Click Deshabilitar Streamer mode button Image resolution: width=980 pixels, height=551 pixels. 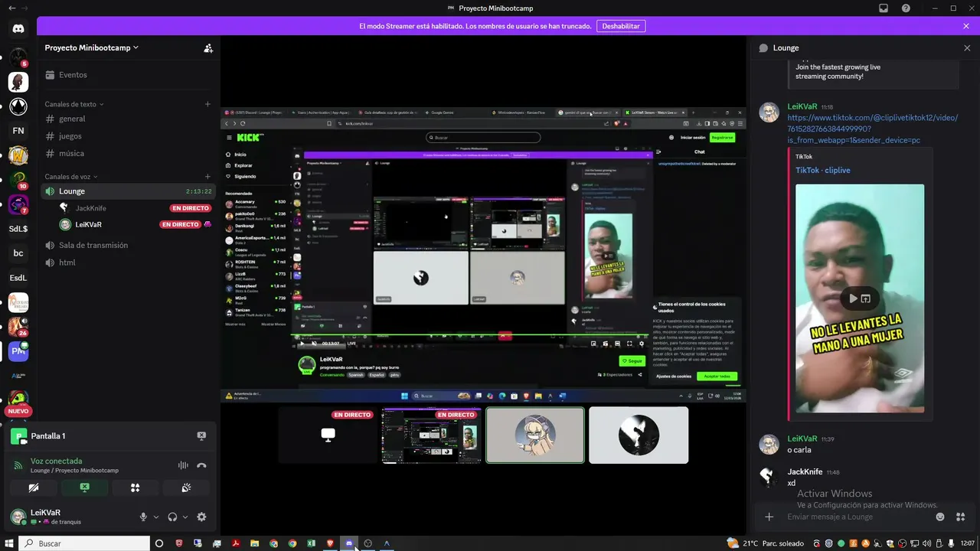click(x=620, y=26)
